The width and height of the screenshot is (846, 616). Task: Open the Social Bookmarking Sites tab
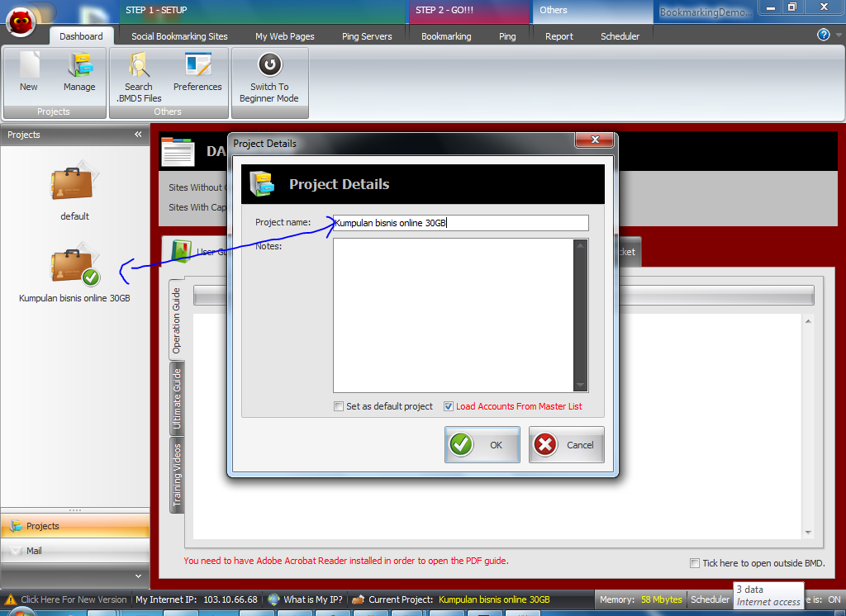pos(179,36)
